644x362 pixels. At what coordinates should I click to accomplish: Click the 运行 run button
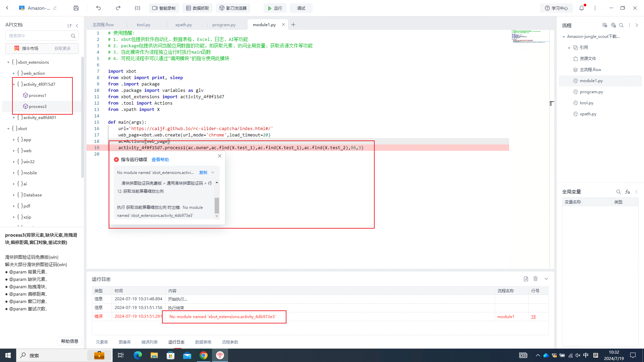pyautogui.click(x=275, y=8)
